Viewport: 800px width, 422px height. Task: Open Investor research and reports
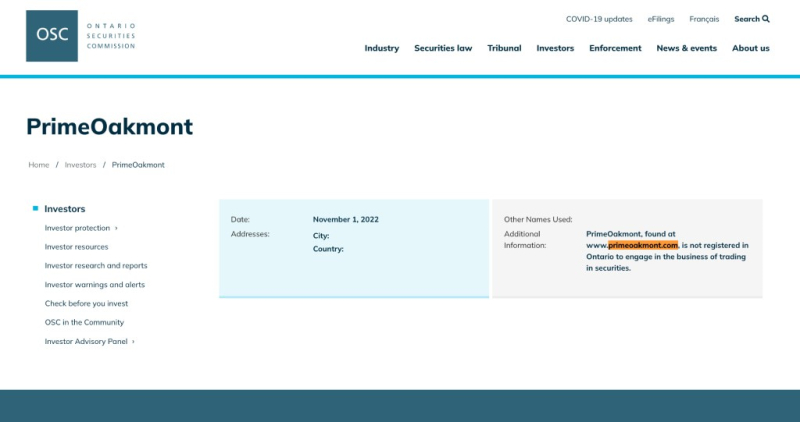[x=96, y=266]
